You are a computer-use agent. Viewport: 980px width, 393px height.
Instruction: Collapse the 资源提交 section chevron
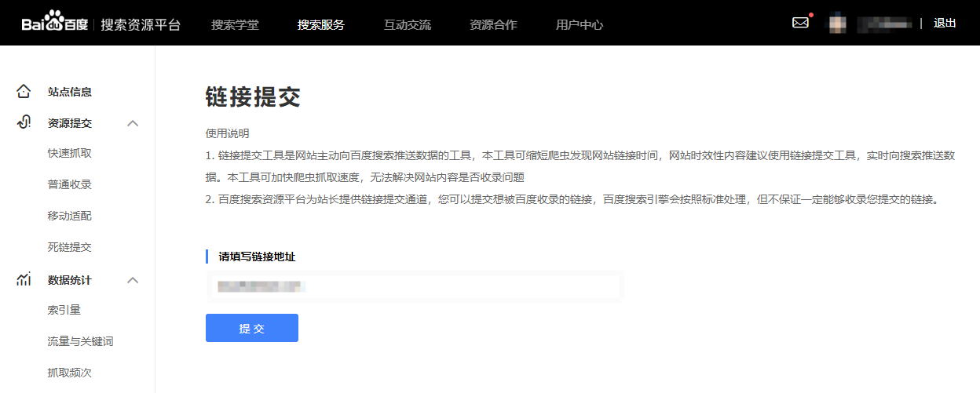[x=133, y=123]
